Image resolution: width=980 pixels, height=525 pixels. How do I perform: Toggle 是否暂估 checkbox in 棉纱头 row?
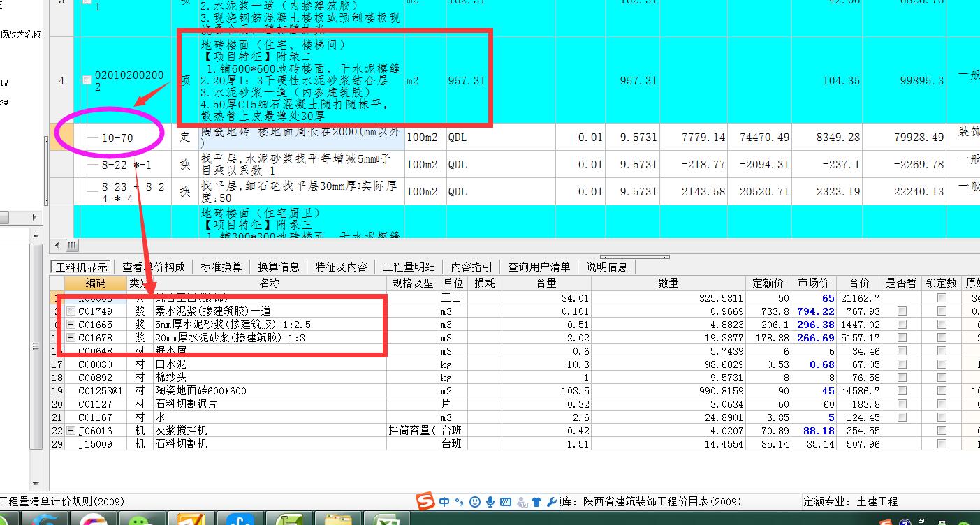pos(902,377)
